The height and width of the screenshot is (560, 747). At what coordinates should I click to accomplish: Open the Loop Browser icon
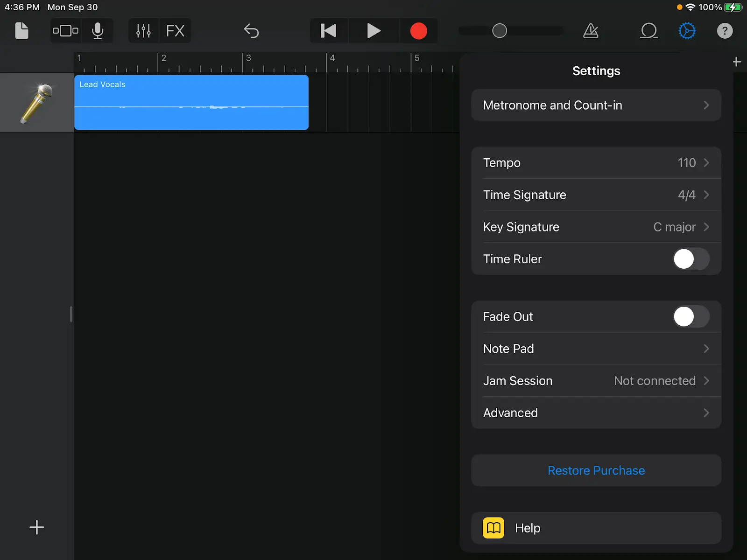tap(648, 31)
